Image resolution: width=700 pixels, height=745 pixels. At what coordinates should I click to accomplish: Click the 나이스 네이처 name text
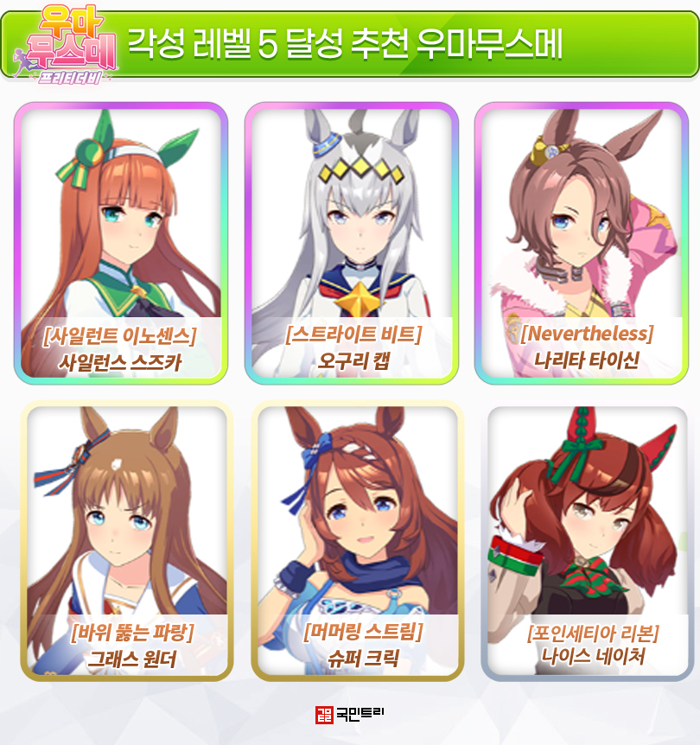point(593,657)
